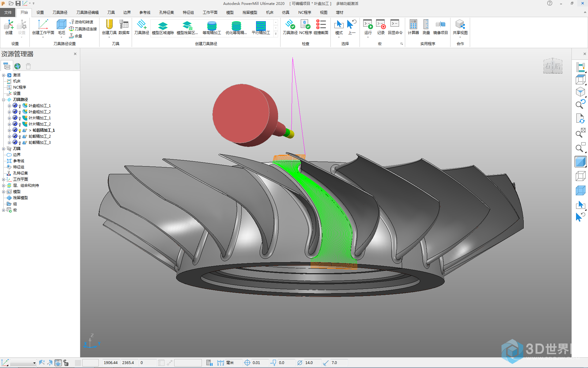
Task: Click the 创建刀具 create tool icon
Action: pos(109,27)
